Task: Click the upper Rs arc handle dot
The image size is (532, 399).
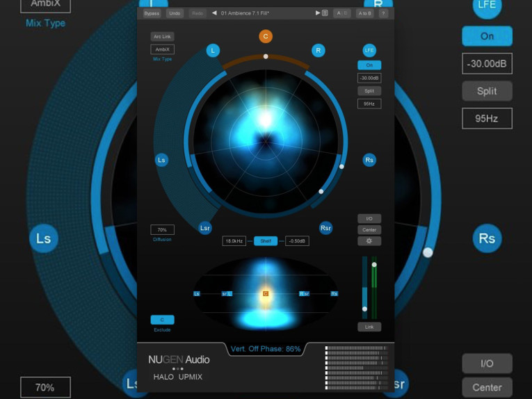Action: click(x=341, y=166)
